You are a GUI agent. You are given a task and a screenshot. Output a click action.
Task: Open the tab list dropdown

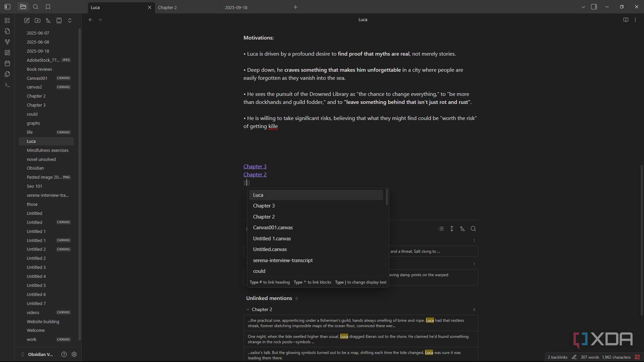coord(583,7)
